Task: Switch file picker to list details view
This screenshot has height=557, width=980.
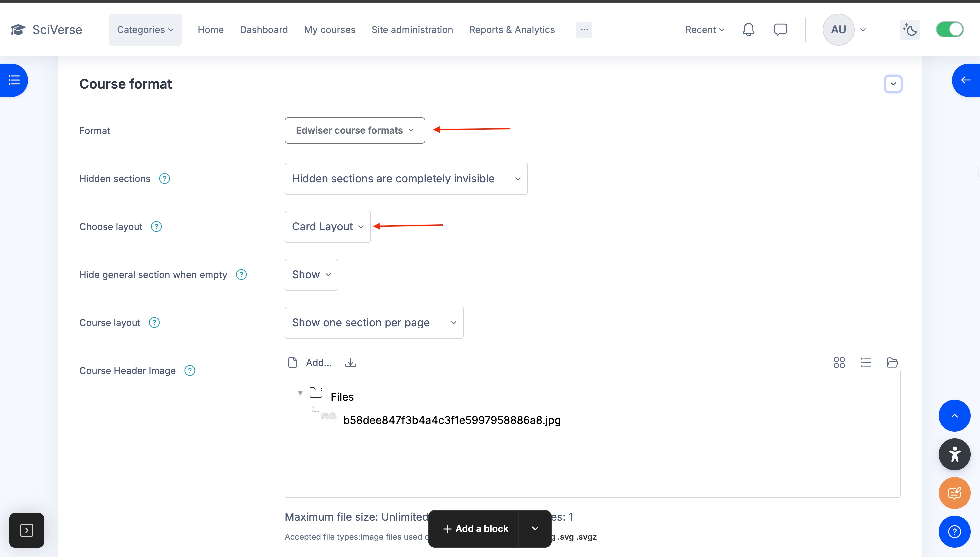Action: click(x=866, y=362)
